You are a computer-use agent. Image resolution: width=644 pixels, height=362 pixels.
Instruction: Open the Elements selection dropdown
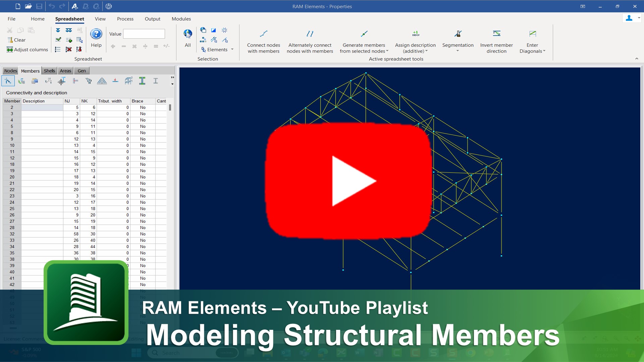point(231,49)
